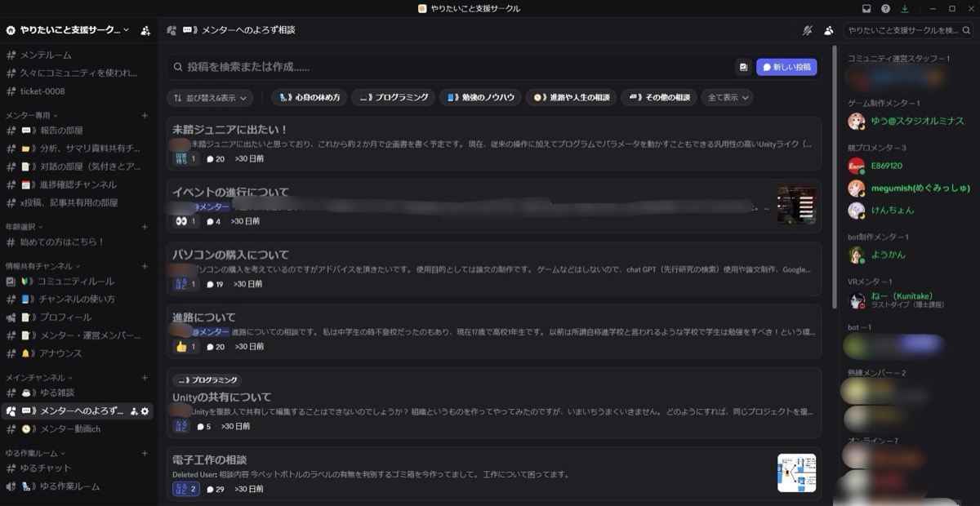This screenshot has width=980, height=506.
Task: Click the green download update icon
Action: click(x=905, y=8)
